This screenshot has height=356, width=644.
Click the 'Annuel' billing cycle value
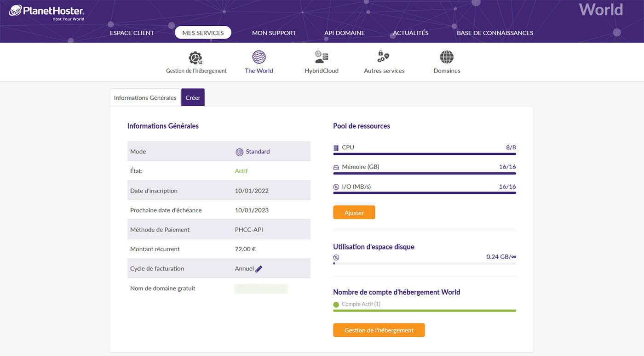pyautogui.click(x=244, y=269)
